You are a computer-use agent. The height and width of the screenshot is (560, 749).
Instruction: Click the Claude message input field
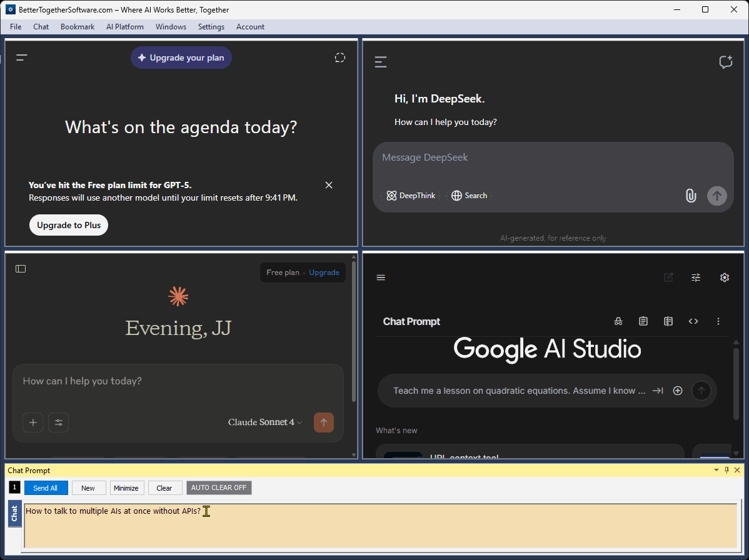[178, 381]
